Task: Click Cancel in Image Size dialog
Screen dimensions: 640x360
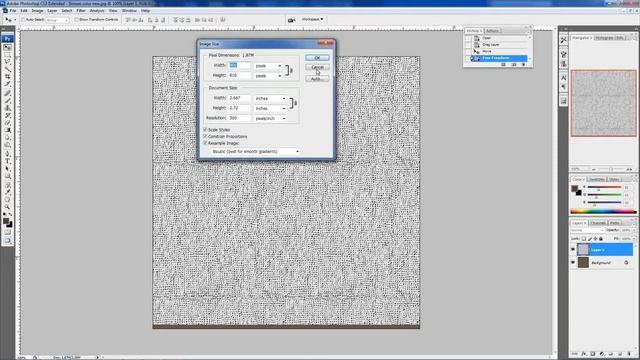Action: pyautogui.click(x=317, y=67)
